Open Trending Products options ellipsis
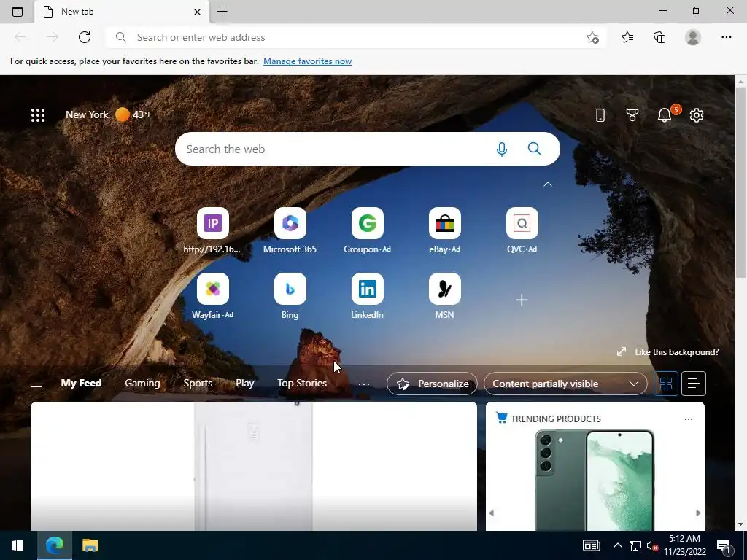Viewport: 747px width, 560px height. tap(689, 419)
